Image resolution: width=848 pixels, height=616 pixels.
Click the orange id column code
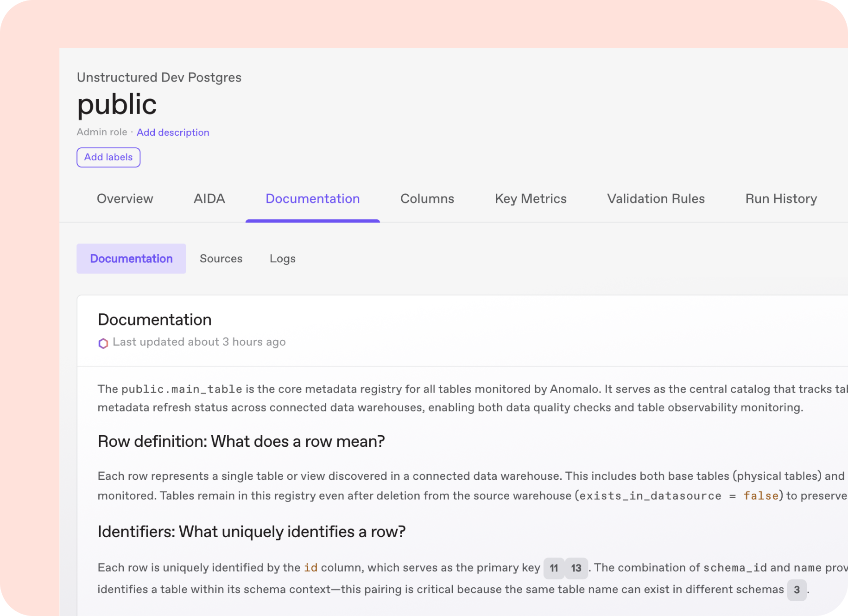pyautogui.click(x=310, y=568)
